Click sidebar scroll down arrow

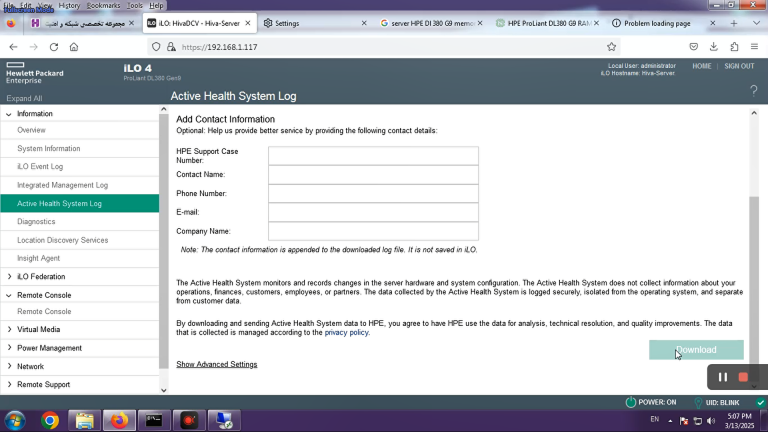click(164, 390)
